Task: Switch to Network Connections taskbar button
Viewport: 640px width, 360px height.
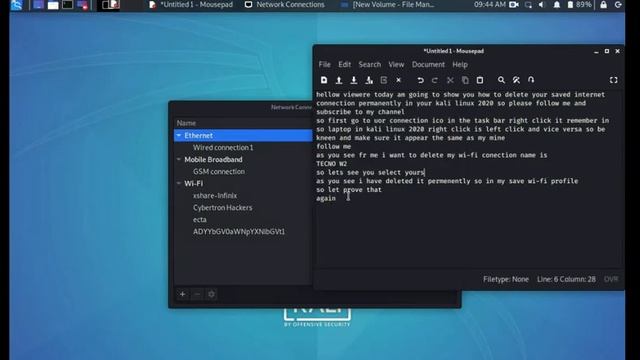Action: point(284,5)
